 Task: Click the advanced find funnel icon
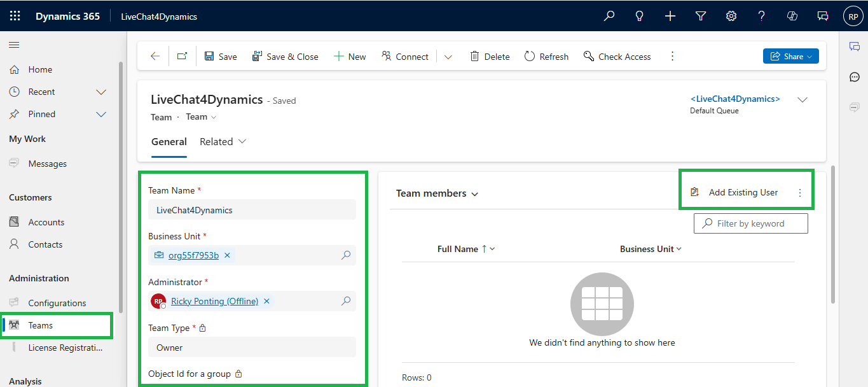click(x=701, y=16)
